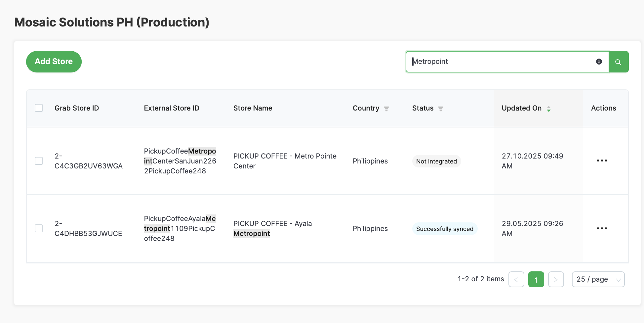Click the Updated On column header
Screen dimensions: 644x323
(521, 108)
